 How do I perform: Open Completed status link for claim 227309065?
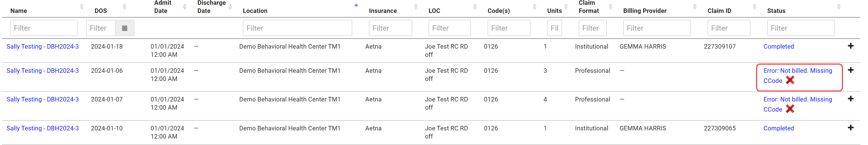(x=778, y=128)
